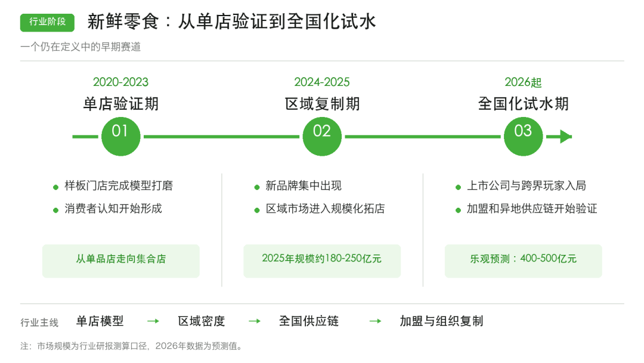Click 加盟与组织复制 in the bottom flow
This screenshot has height=363, width=644.
pyautogui.click(x=441, y=321)
